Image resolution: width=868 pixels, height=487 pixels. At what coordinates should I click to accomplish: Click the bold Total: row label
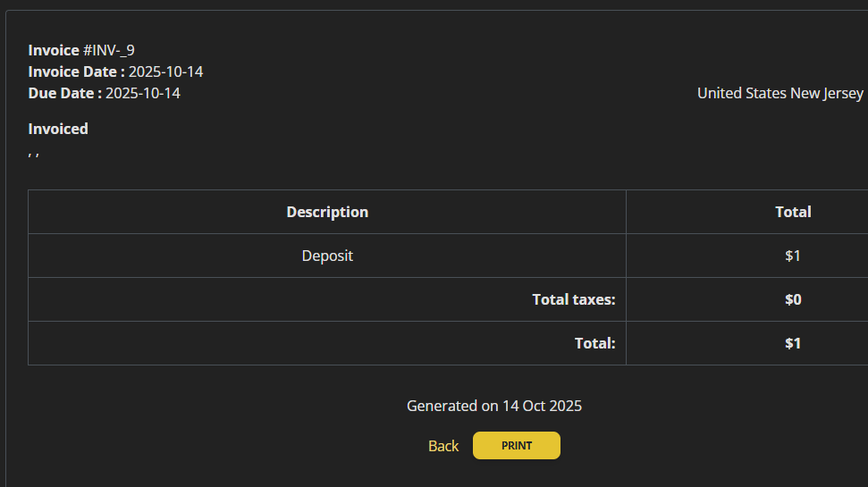594,343
